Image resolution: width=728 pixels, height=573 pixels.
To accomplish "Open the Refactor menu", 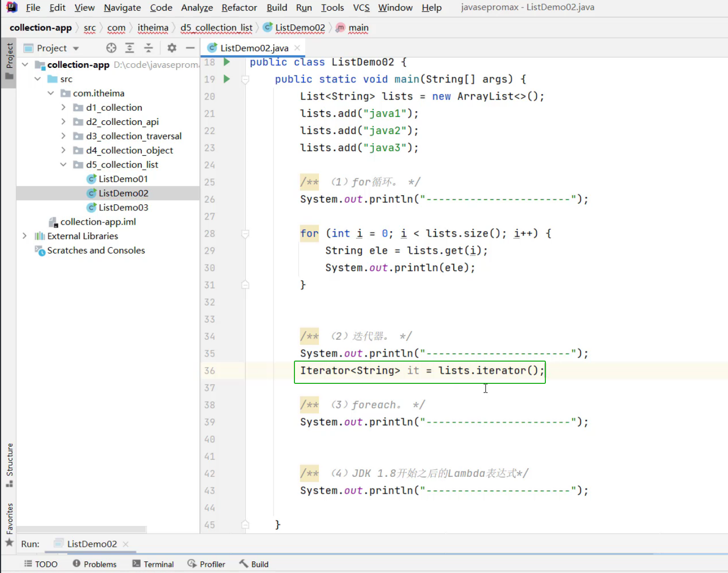I will tap(239, 8).
